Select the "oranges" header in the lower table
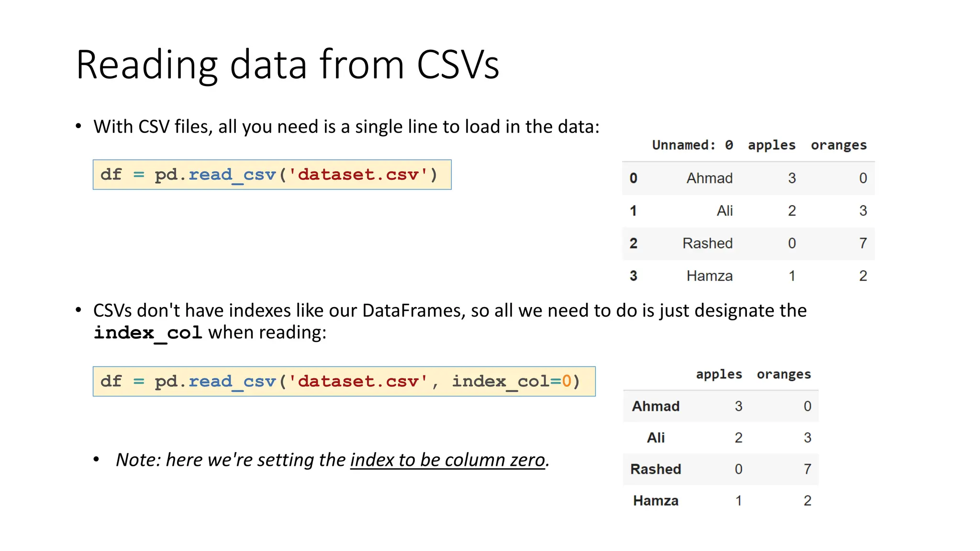The height and width of the screenshot is (551, 980). point(784,374)
